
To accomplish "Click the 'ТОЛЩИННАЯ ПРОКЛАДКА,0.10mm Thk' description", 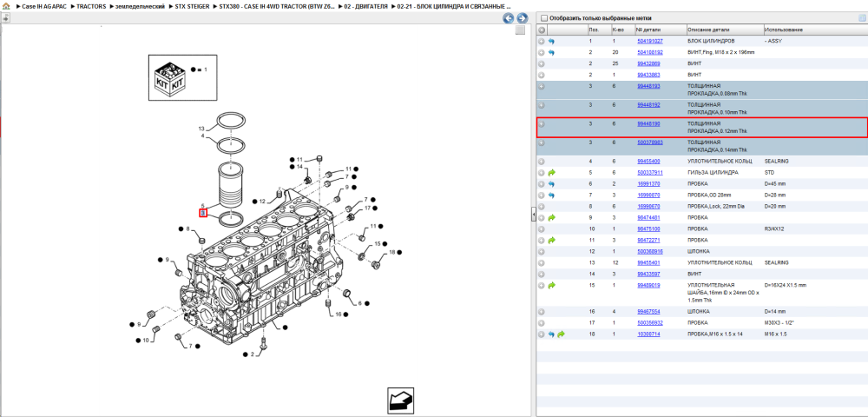I will [717, 108].
